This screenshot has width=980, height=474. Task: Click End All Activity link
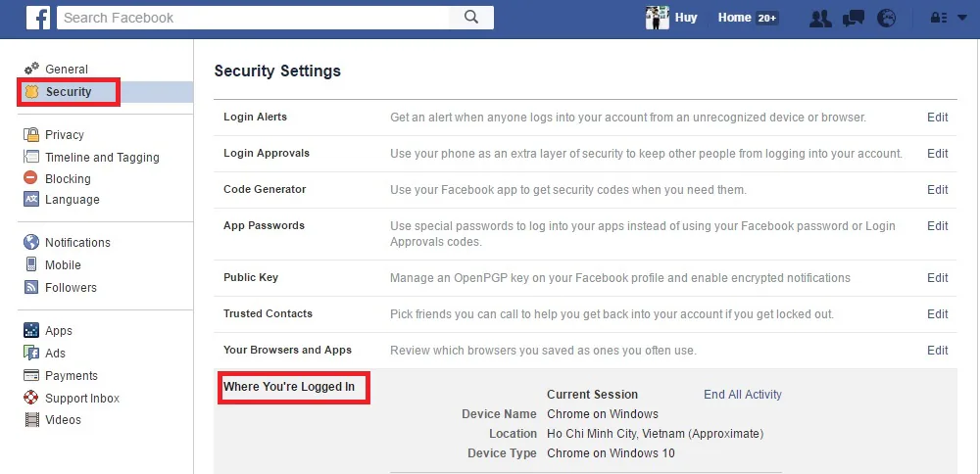pos(743,394)
